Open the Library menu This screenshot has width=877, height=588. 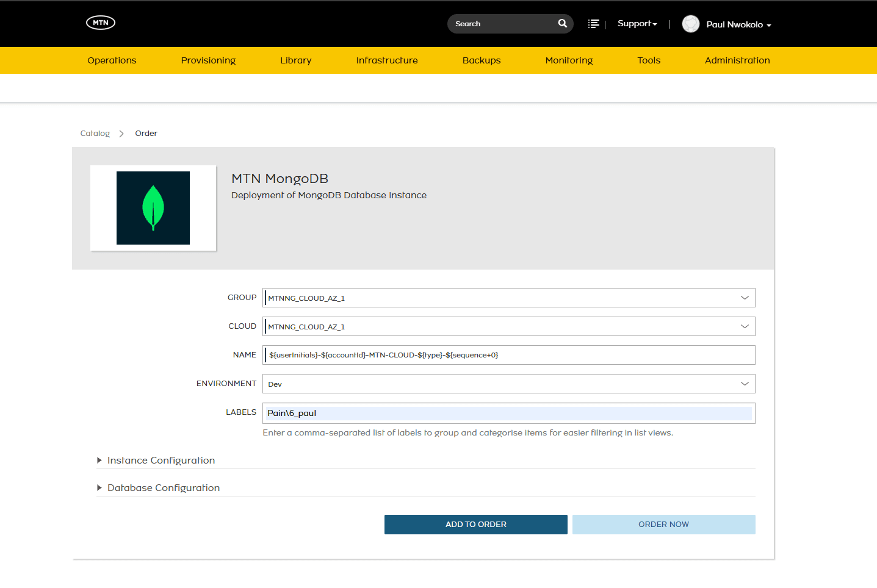pos(296,60)
